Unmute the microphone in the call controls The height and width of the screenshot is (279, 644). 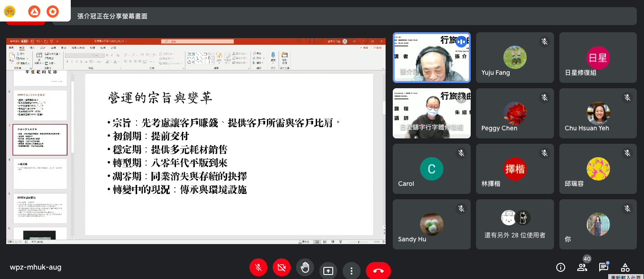[x=258, y=268]
